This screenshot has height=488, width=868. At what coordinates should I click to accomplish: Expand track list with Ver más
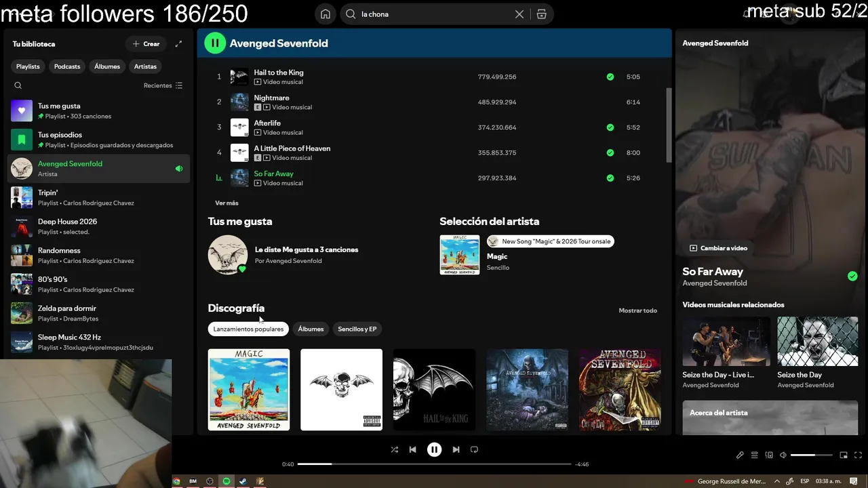226,203
